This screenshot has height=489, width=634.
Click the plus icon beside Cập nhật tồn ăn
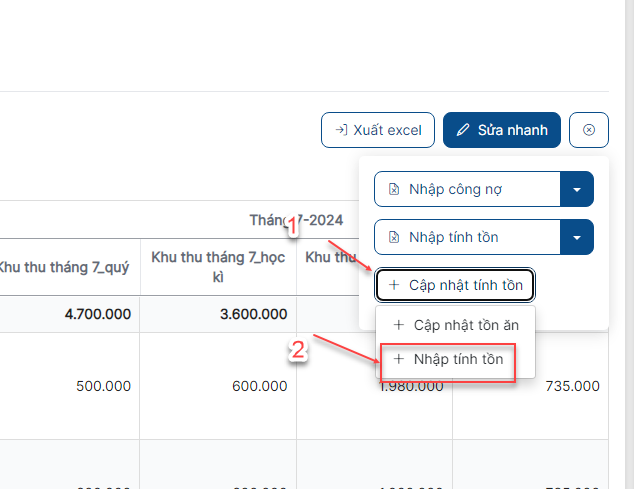[x=399, y=325]
